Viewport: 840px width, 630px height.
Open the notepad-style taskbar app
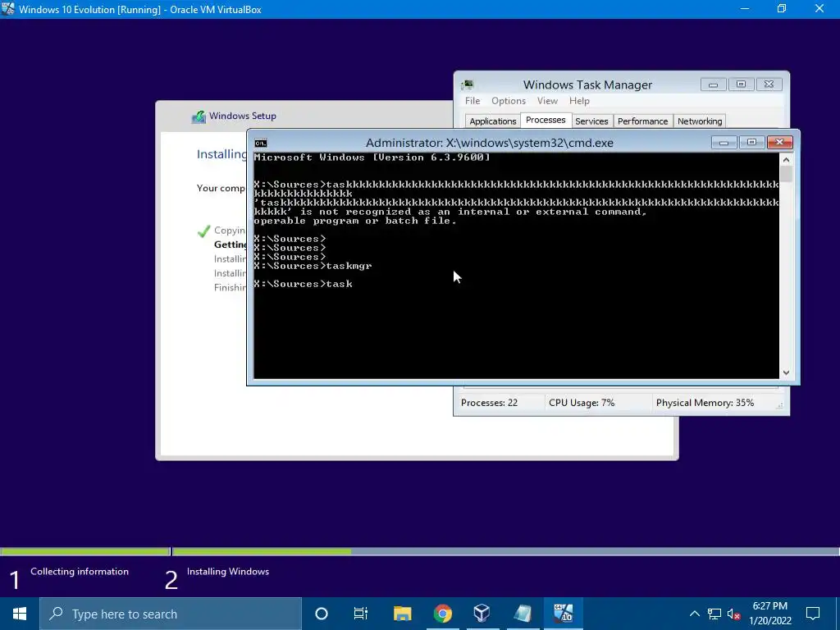[523, 614]
